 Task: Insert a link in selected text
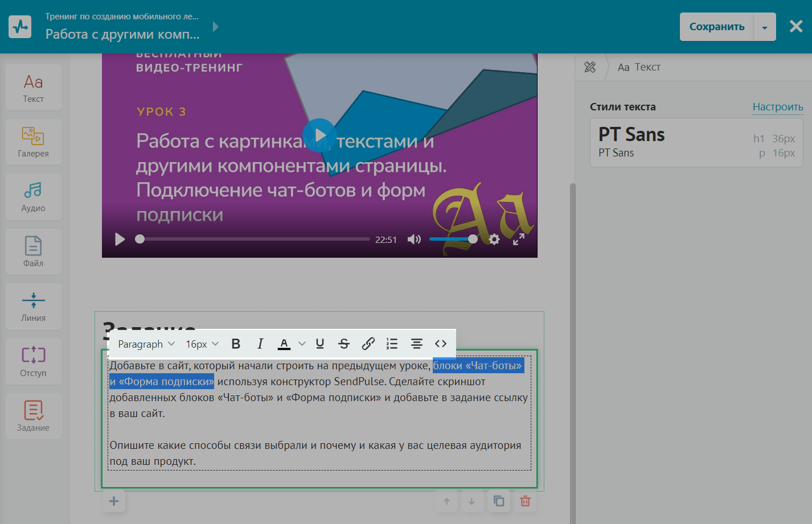pos(368,344)
